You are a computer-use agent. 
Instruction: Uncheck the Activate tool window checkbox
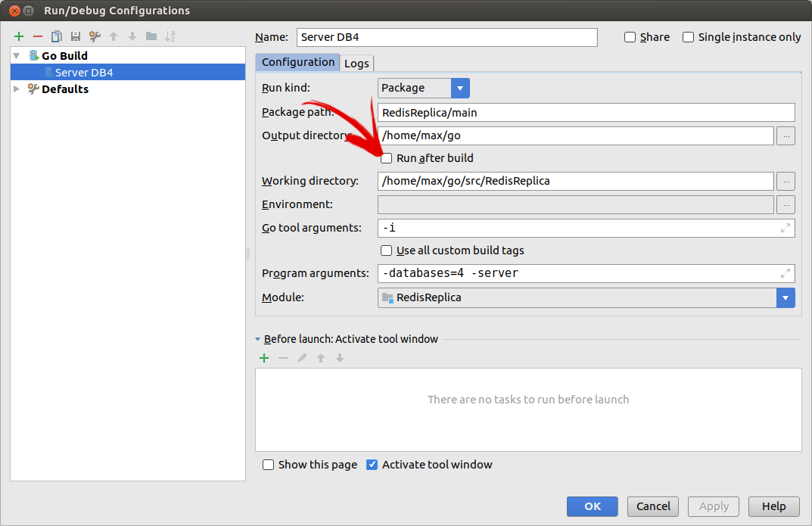(372, 465)
